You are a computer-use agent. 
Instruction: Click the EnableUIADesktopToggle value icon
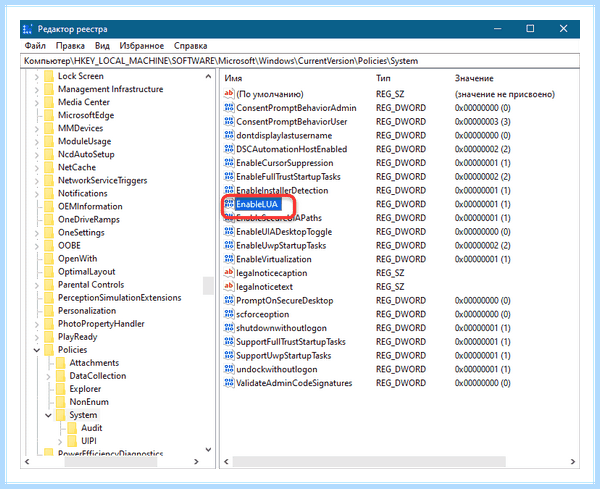229,231
